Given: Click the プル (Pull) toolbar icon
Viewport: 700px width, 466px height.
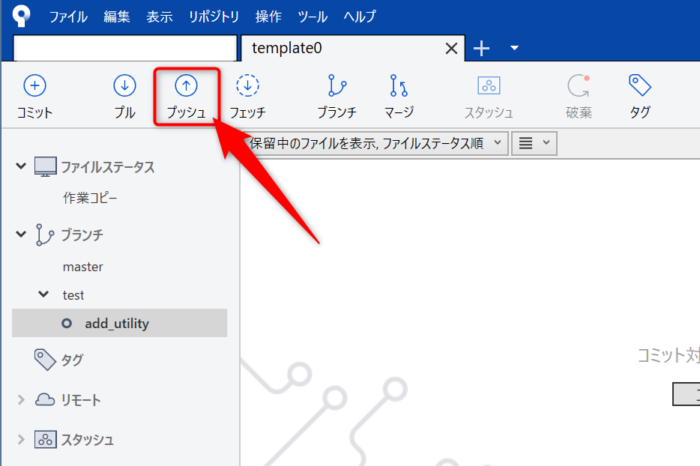Looking at the screenshot, I should click(x=125, y=87).
